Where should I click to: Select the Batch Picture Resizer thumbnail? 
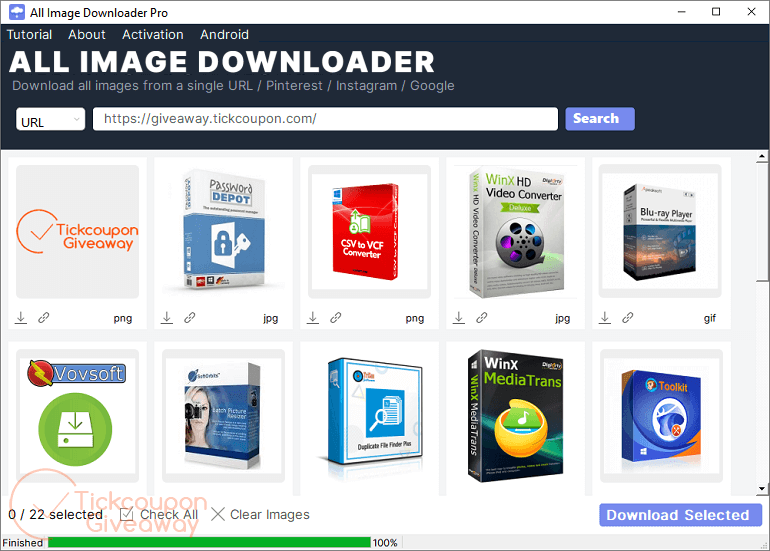tap(223, 416)
